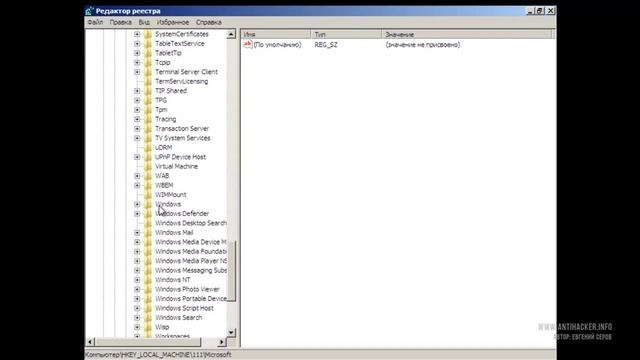The image size is (640, 360).
Task: Click the TermServLicensing folder icon
Action: coord(148,81)
